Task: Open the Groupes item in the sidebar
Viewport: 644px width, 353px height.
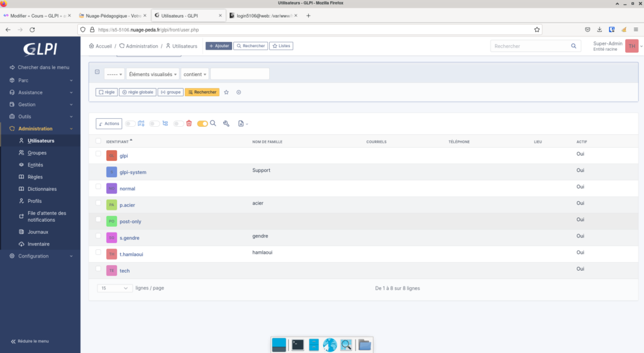Action: (x=37, y=153)
